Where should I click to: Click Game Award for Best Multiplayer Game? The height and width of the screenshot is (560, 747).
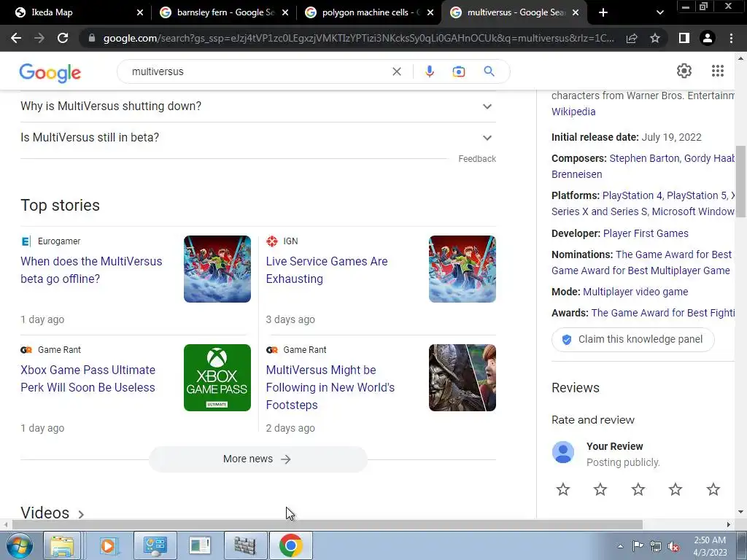point(640,271)
